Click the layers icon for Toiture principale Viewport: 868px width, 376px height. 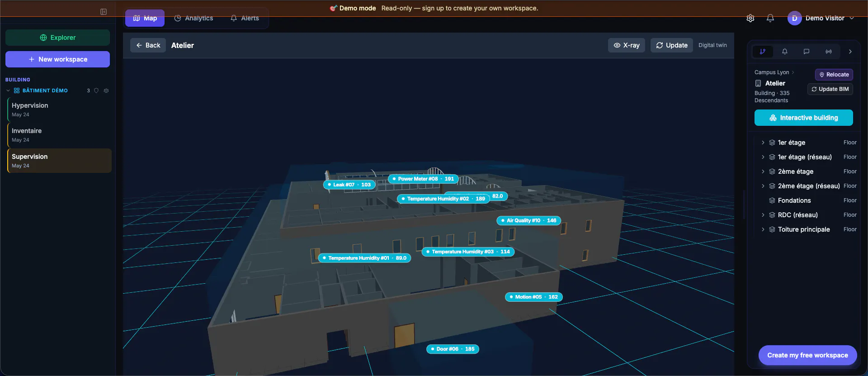point(772,229)
